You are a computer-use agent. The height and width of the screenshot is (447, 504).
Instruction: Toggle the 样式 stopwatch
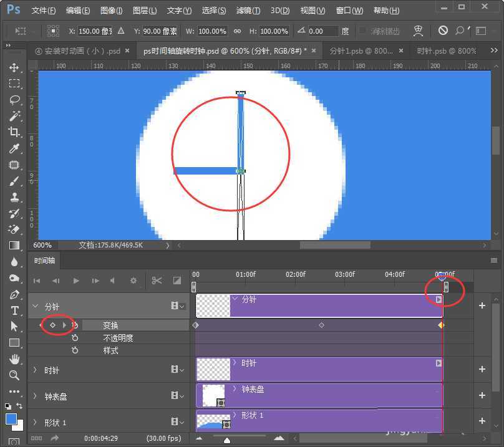pos(75,351)
